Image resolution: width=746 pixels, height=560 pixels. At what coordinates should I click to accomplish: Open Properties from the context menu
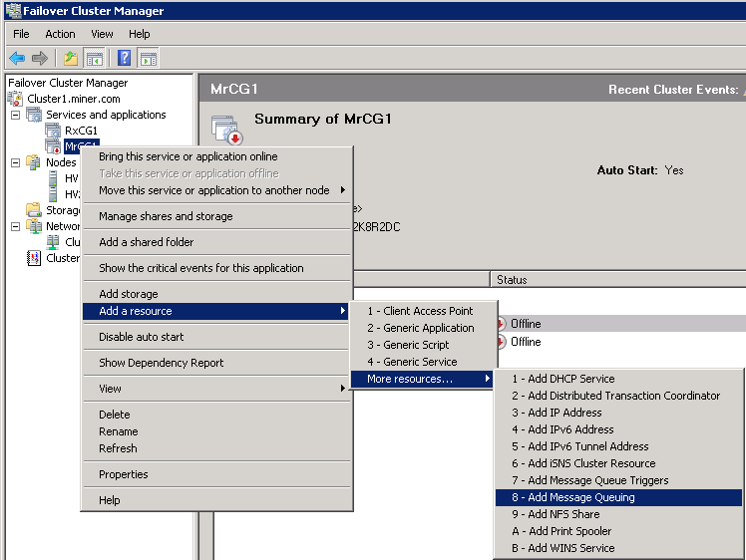[x=123, y=474]
